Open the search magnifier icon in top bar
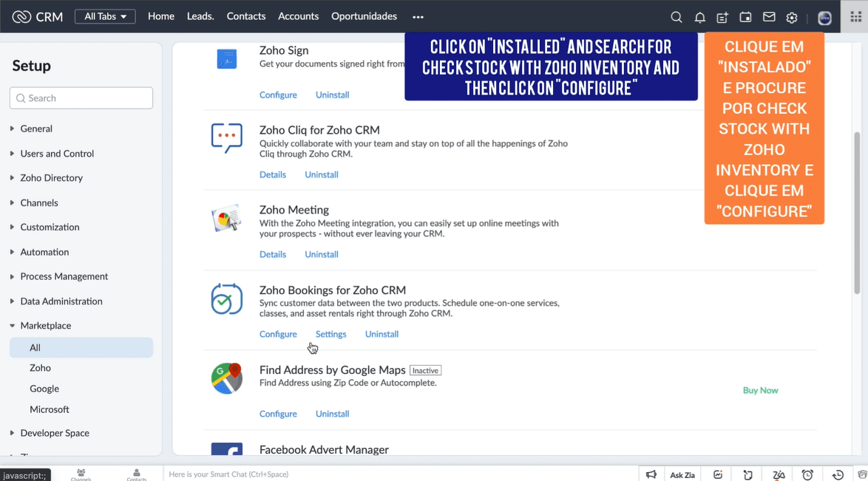 676,17
